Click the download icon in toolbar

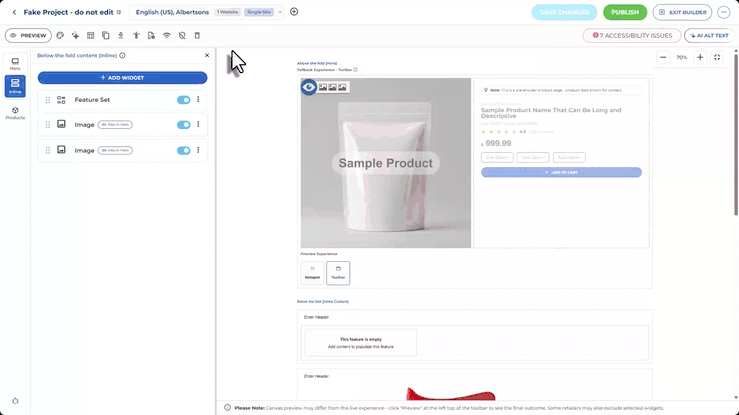(121, 35)
